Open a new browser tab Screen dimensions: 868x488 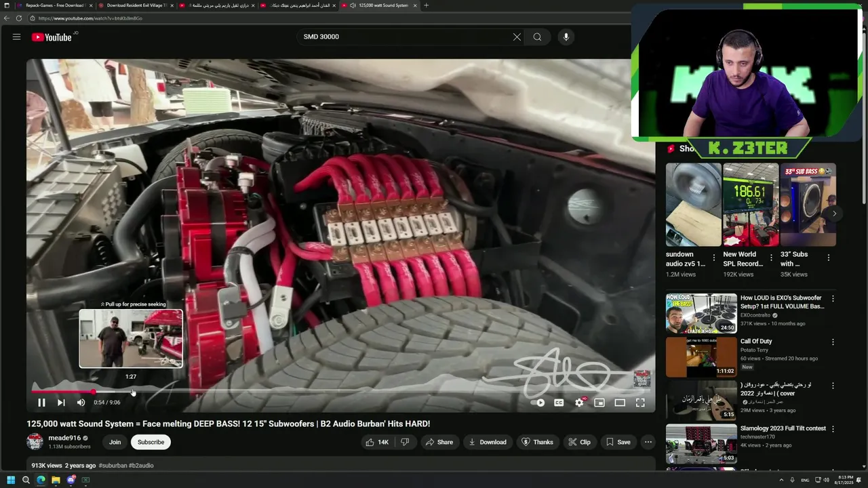coord(426,5)
